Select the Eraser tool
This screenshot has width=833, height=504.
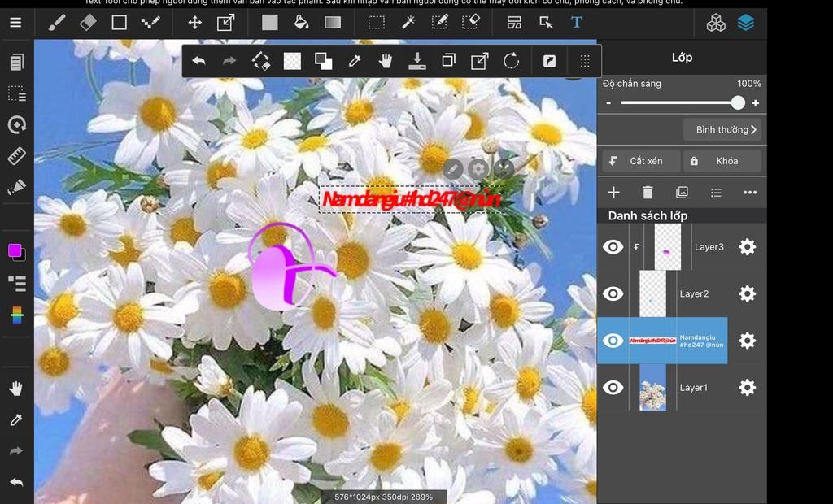click(x=88, y=23)
